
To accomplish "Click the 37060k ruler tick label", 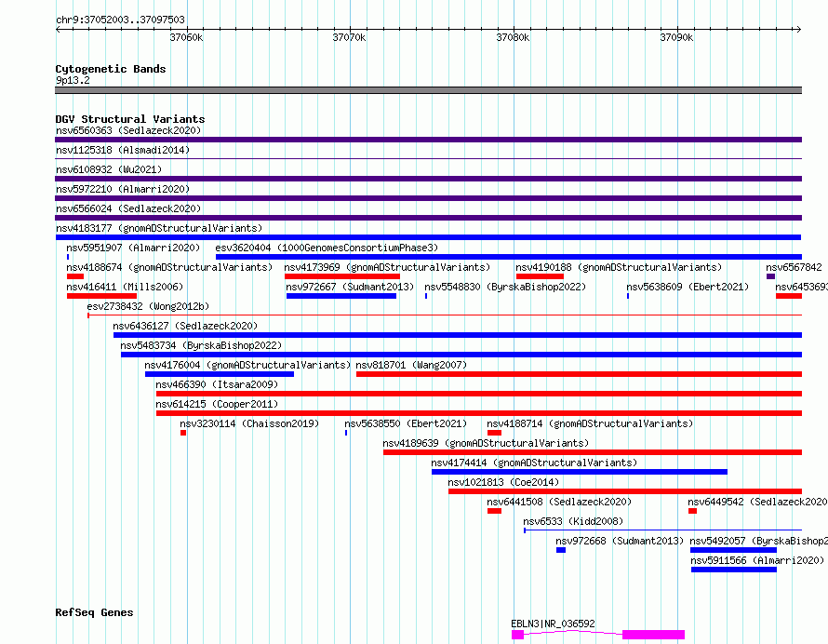I will [186, 37].
